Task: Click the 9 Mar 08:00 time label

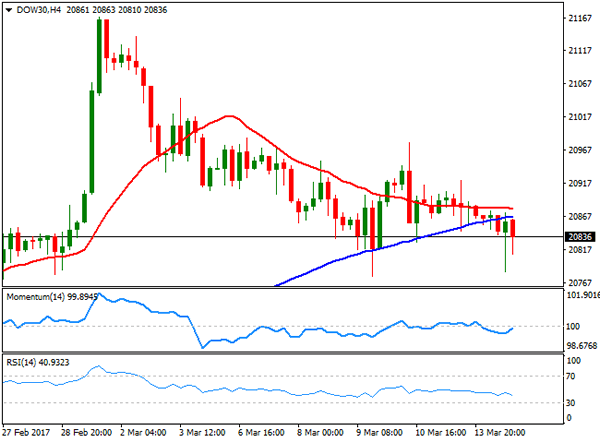Action: tap(379, 433)
